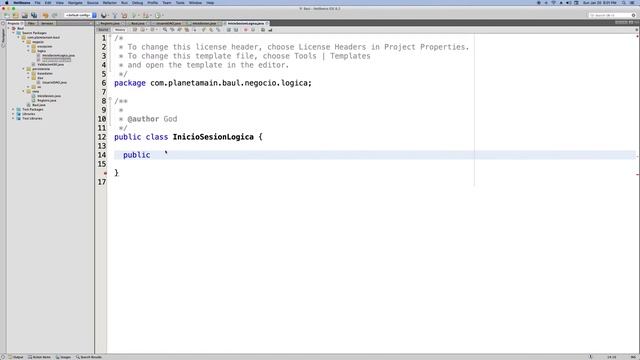Click the Start Macro Recording red icon

tap(245, 30)
